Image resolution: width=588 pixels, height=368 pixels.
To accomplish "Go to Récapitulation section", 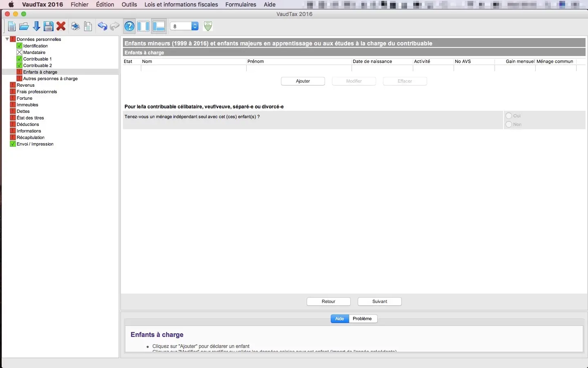I will point(31,137).
